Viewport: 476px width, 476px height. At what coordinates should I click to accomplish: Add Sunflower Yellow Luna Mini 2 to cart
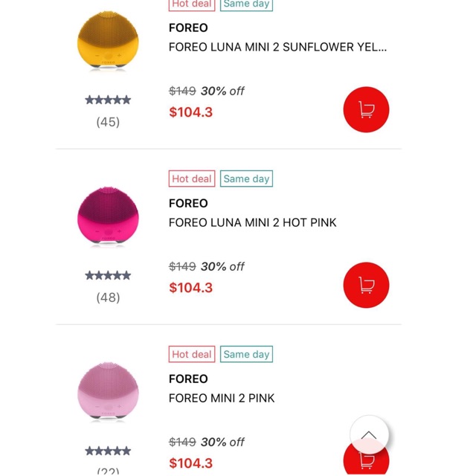click(366, 110)
